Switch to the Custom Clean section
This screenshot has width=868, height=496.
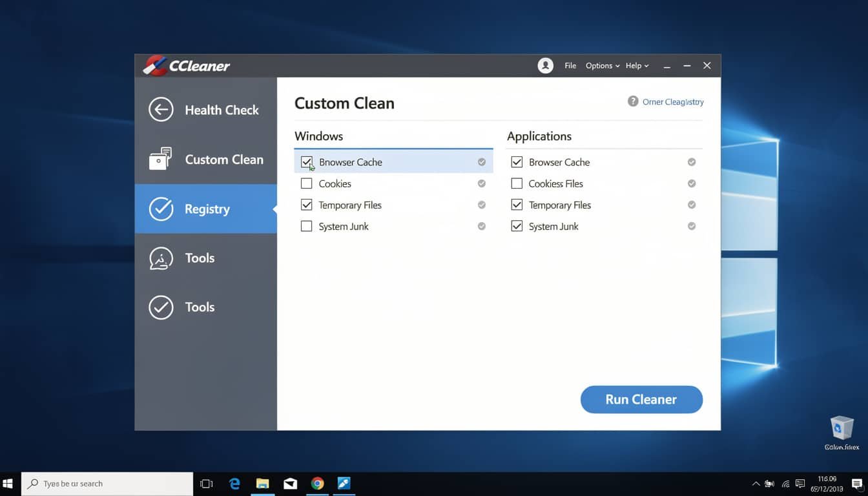click(x=224, y=159)
